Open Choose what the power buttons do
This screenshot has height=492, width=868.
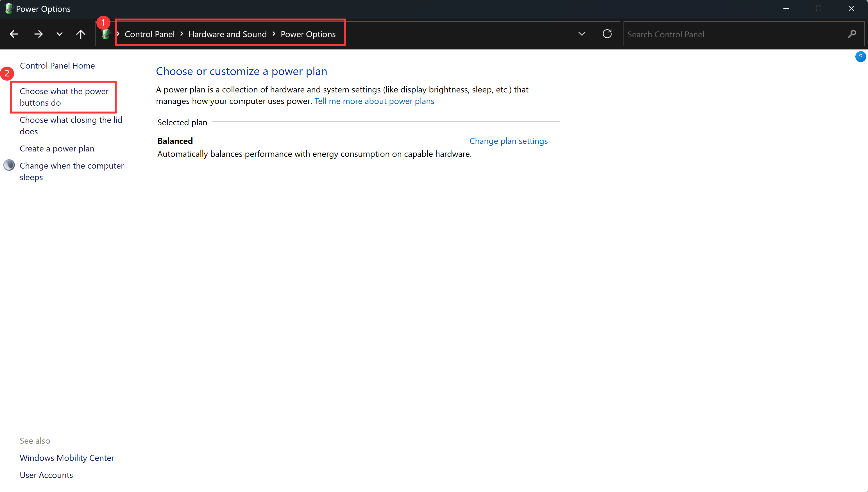(64, 97)
